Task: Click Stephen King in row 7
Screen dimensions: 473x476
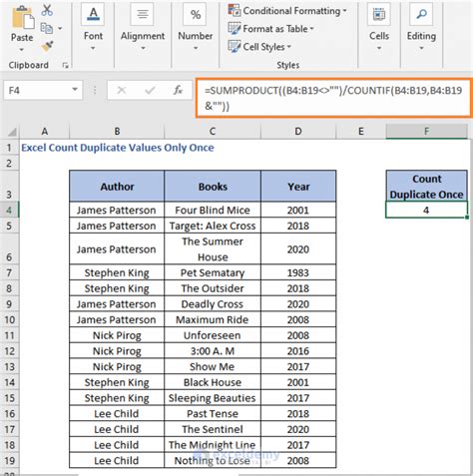Action: coord(117,272)
